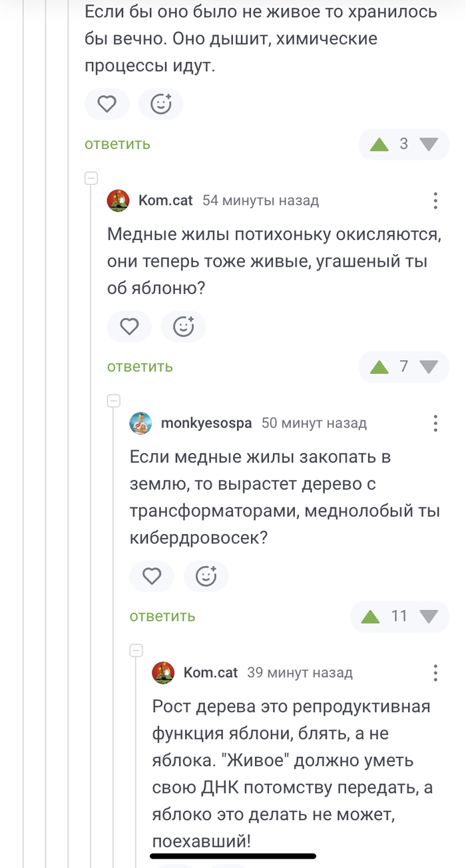Upvote the comment with rating 3
This screenshot has height=868, width=466.
point(379,144)
